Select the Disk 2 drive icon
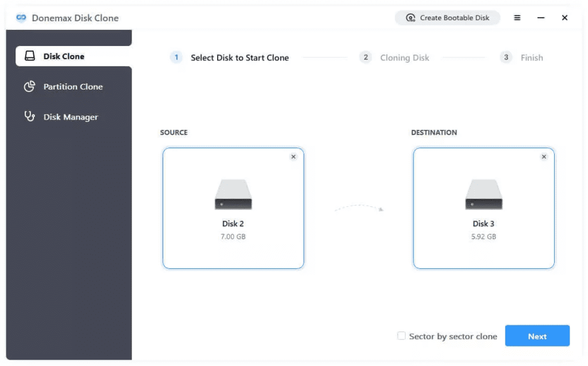Viewport: 588px width, 366px height. (x=233, y=194)
